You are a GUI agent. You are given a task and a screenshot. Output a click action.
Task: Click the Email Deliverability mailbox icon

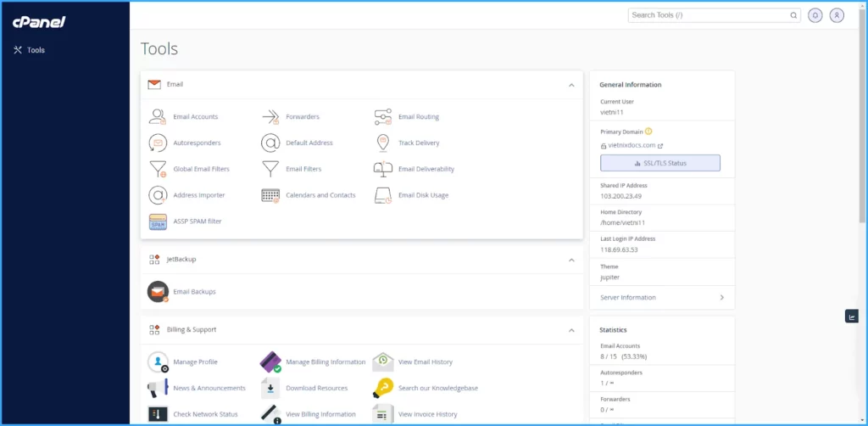pos(383,169)
